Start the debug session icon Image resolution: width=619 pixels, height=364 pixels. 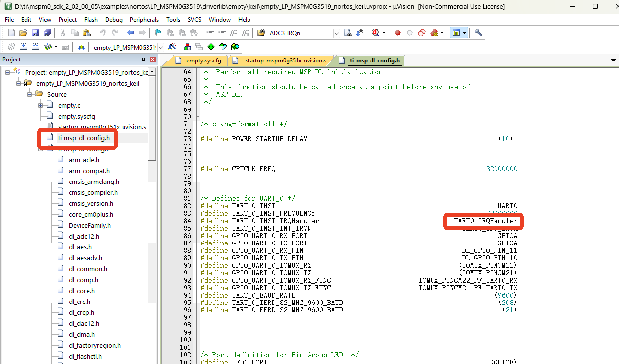[x=375, y=33]
